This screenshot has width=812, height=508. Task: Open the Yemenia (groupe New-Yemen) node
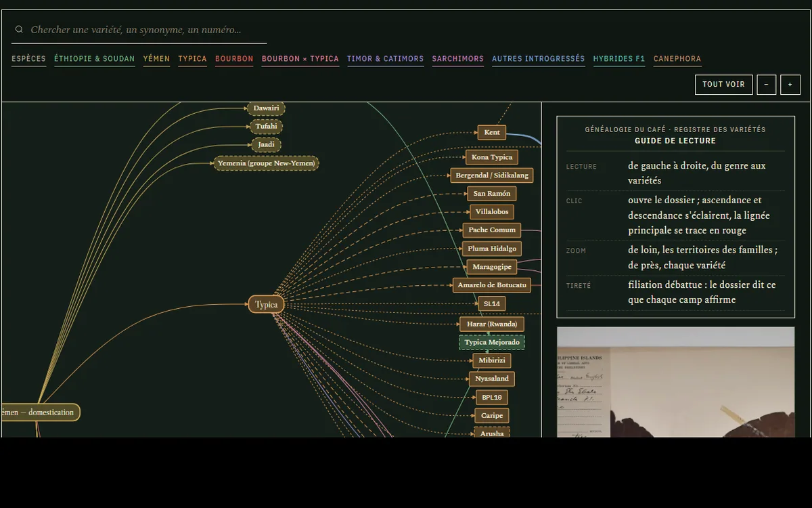266,163
